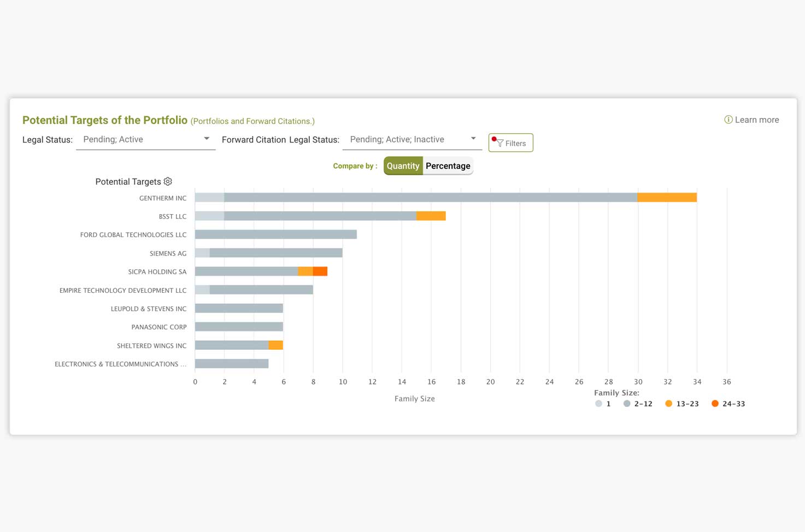
Task: Click Family Size axis title
Action: click(x=415, y=399)
